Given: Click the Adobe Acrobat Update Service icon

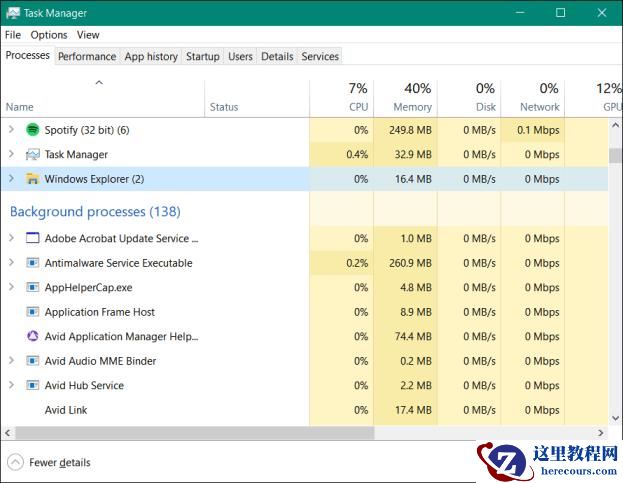Looking at the screenshot, I should (x=33, y=238).
